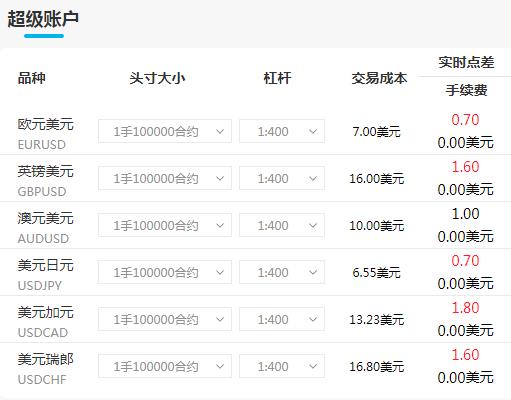This screenshot has width=511, height=400.
Task: Expand AUDUSD lot size selector
Action: (x=165, y=225)
